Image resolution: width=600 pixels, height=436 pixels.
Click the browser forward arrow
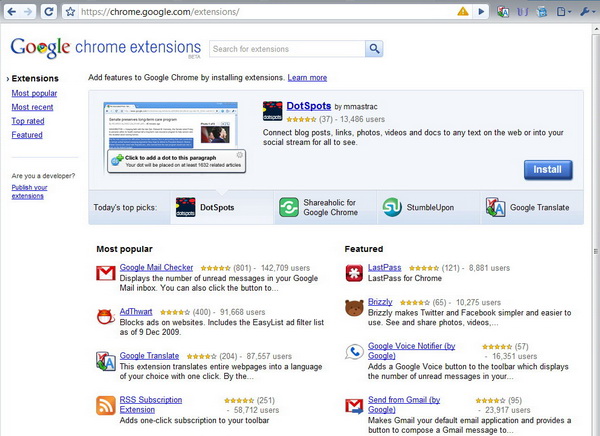click(28, 12)
